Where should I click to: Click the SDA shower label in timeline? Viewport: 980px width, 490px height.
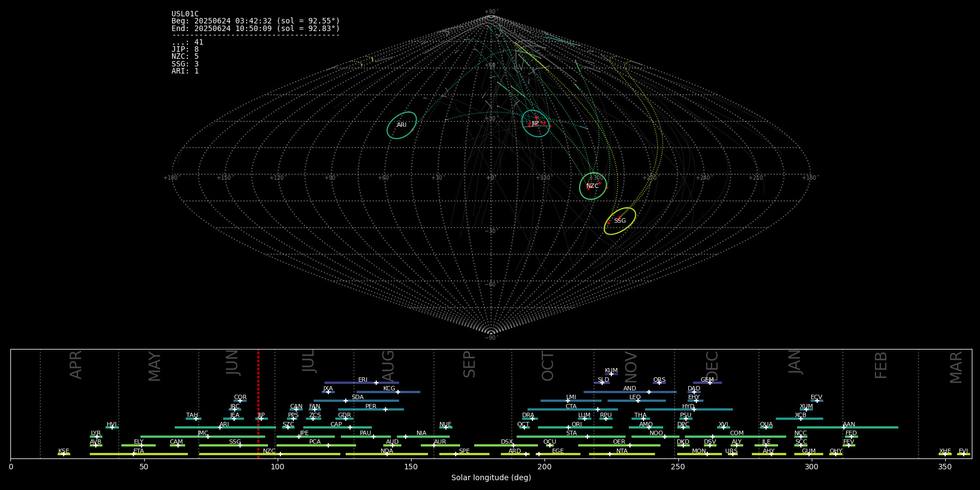[358, 397]
